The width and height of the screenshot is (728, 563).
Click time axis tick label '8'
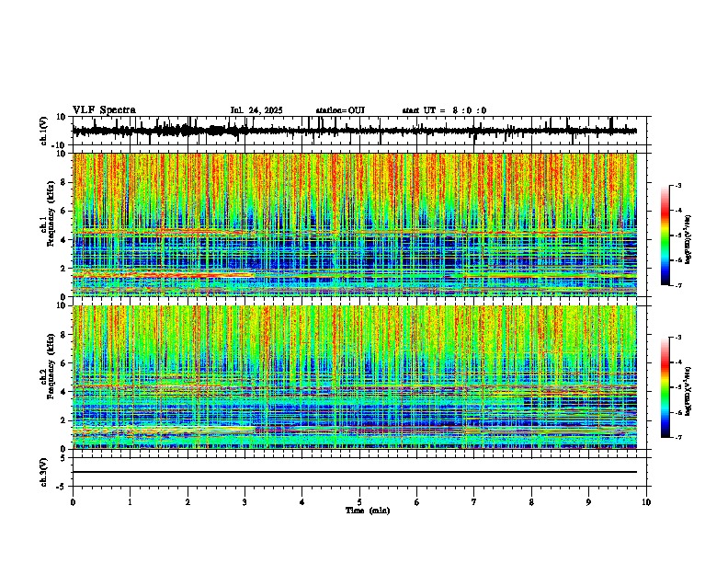531,502
